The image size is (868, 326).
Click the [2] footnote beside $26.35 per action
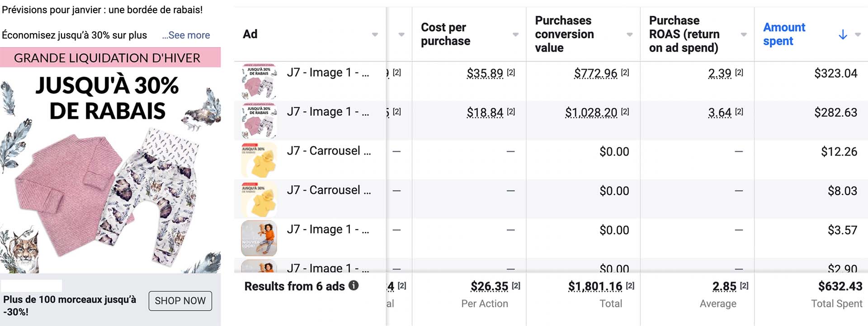click(x=516, y=286)
